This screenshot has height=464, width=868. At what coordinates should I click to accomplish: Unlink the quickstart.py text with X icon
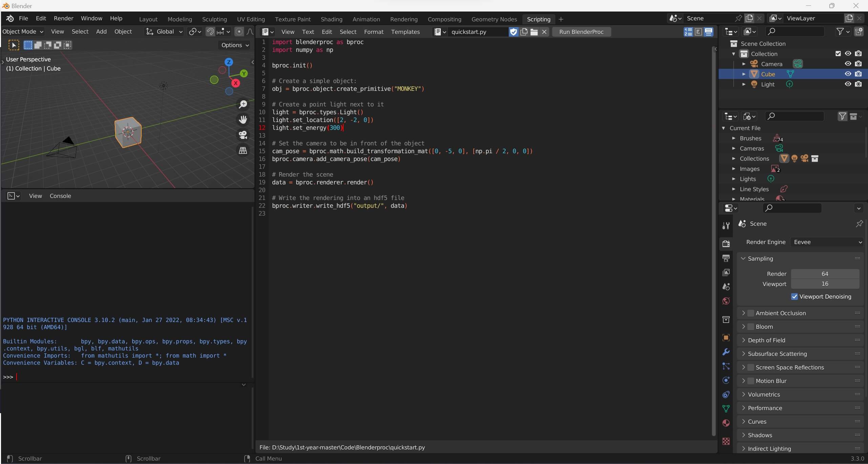(x=544, y=32)
